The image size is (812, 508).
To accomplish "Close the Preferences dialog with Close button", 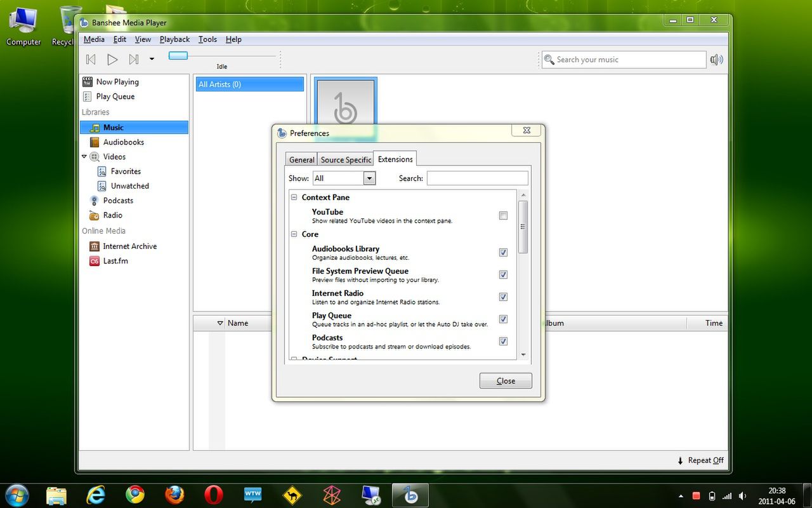I will (506, 381).
